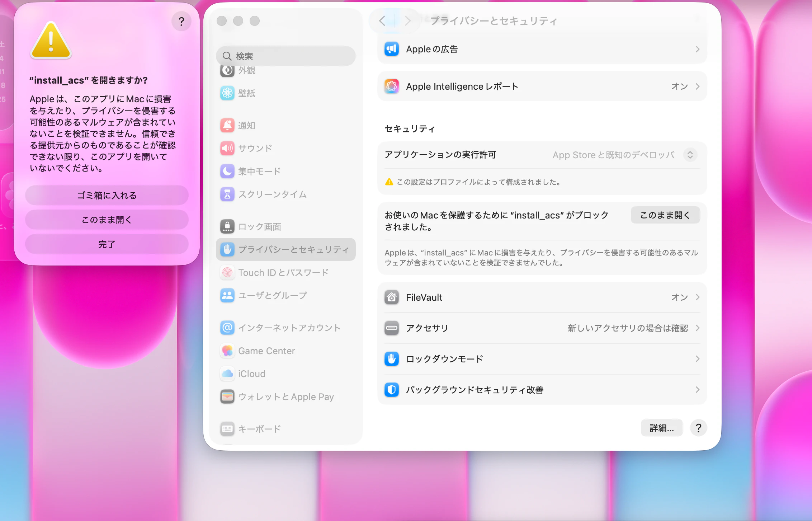This screenshot has height=521, width=812.
Task: Go forward with the right arrow
Action: (x=407, y=21)
